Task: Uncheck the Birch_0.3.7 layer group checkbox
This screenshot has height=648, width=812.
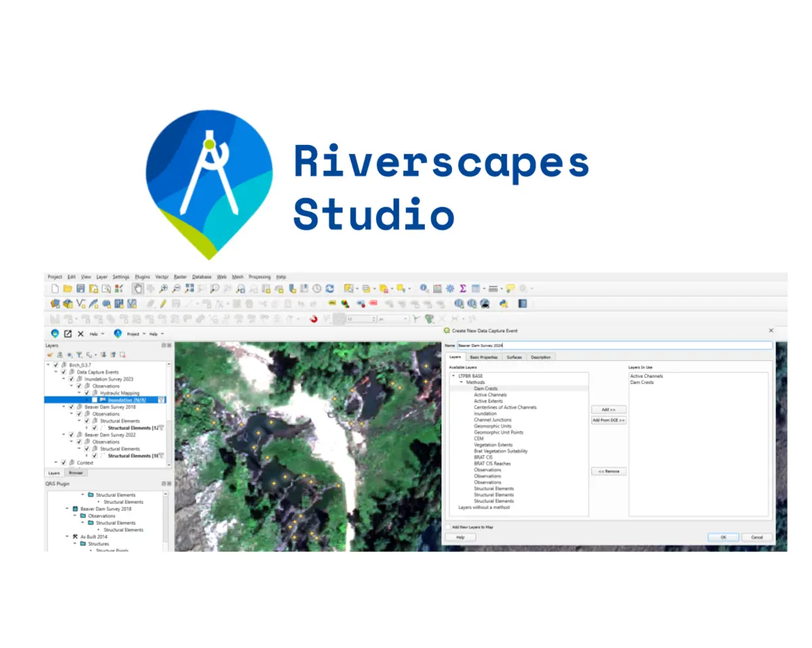Action: (x=55, y=364)
